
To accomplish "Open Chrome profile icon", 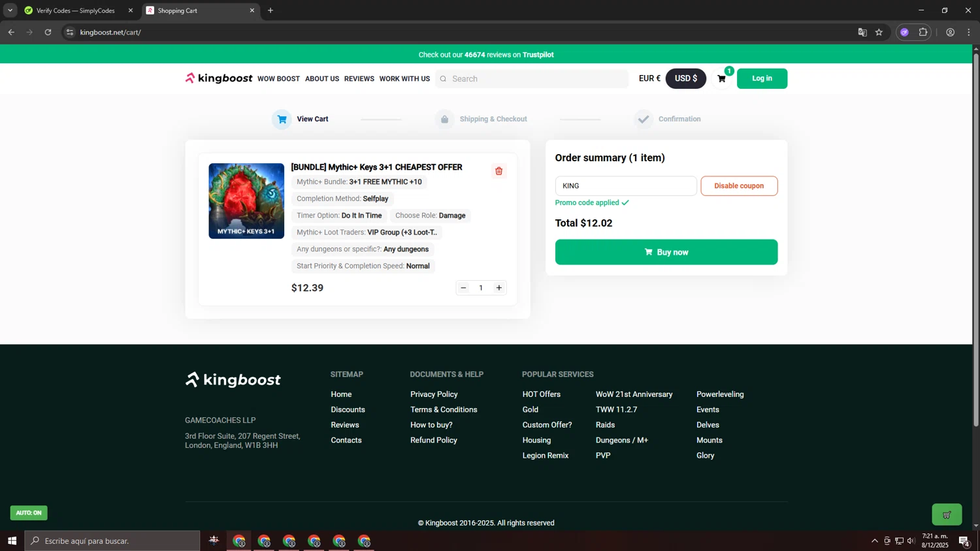I will (x=951, y=32).
